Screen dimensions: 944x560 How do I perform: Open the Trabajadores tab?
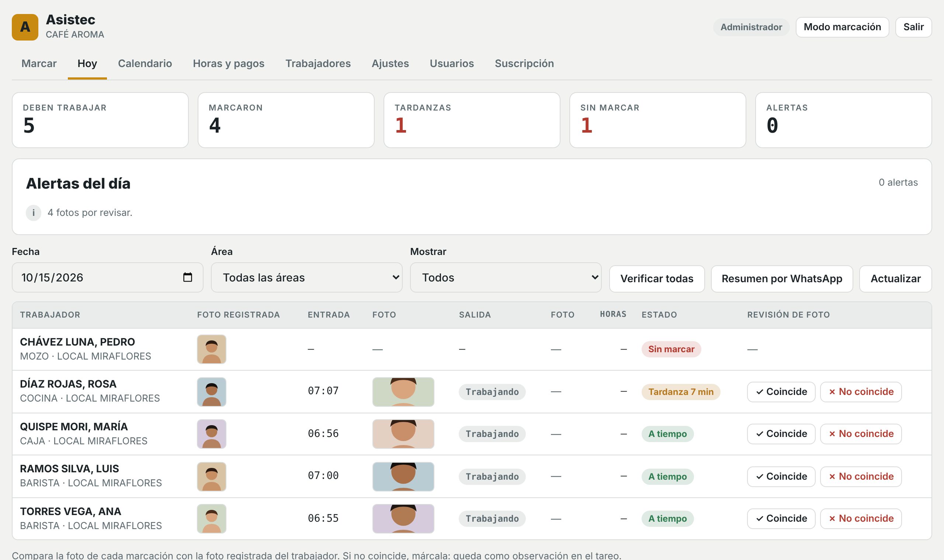click(x=318, y=63)
